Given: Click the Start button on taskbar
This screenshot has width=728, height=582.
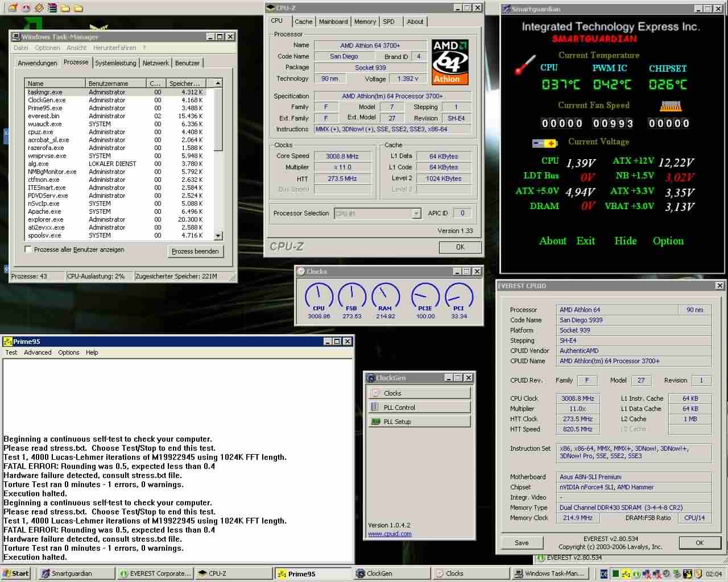Looking at the screenshot, I should tap(16, 573).
